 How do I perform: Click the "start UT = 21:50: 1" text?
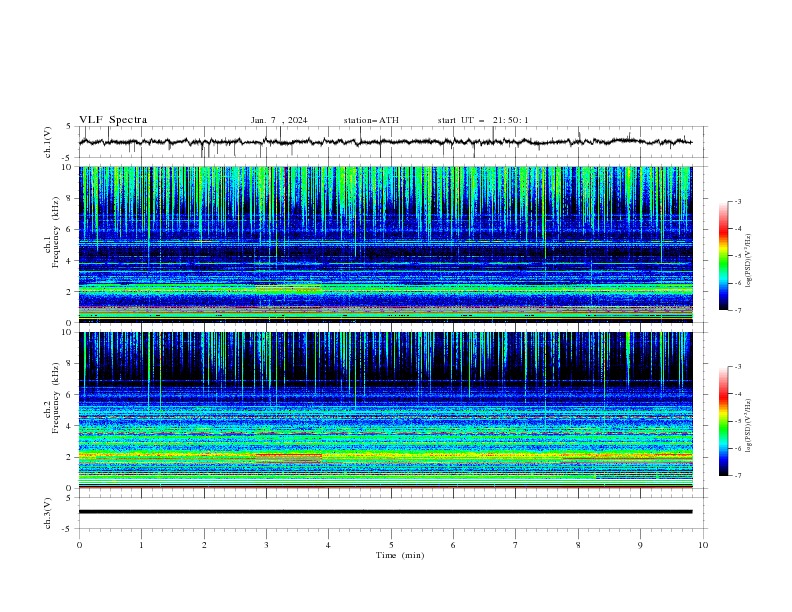pyautogui.click(x=483, y=120)
